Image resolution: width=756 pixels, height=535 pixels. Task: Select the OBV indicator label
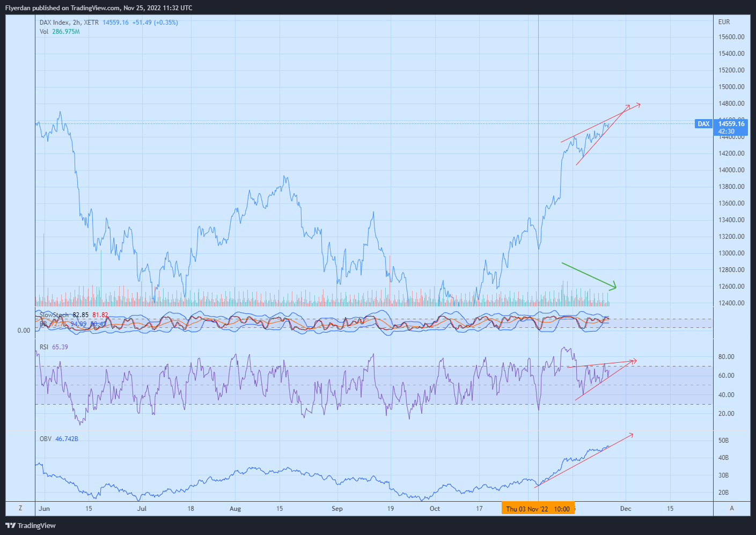(x=46, y=439)
